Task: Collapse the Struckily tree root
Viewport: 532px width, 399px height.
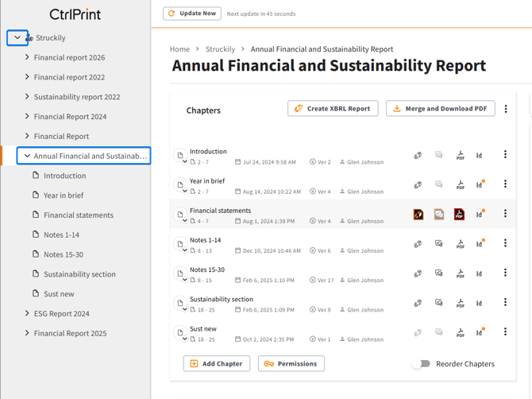Action: tap(17, 37)
